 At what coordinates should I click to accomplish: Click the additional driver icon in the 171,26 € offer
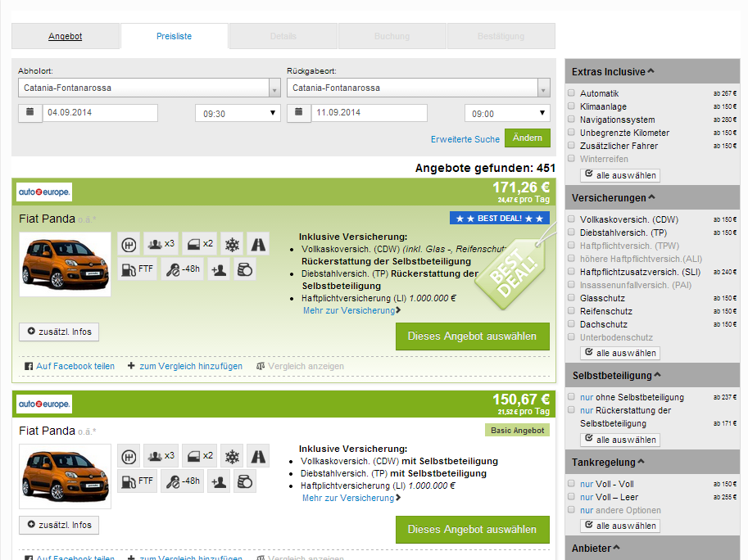219,269
